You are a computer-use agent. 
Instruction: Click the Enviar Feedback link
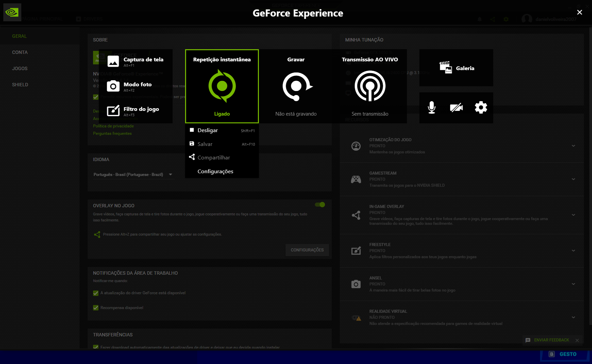[552, 340]
